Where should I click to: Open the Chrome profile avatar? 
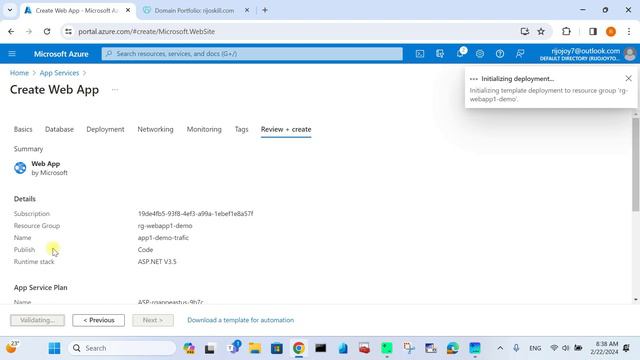611,31
